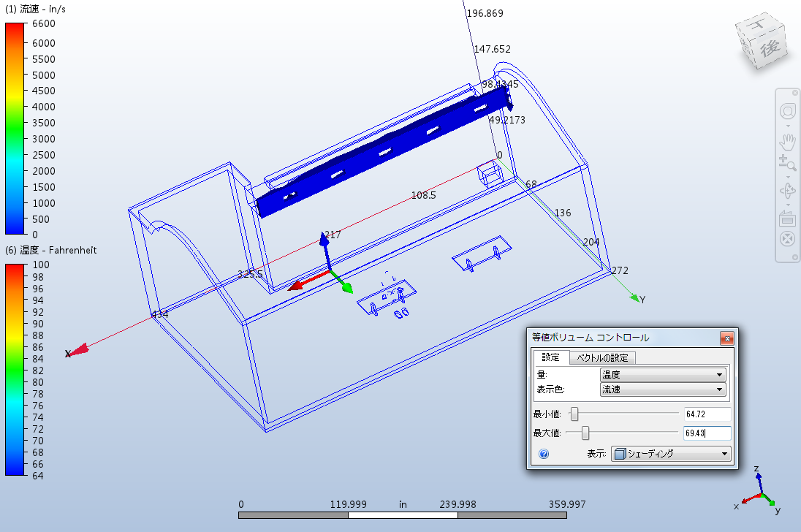Click the scale bar at bottom

(403, 515)
